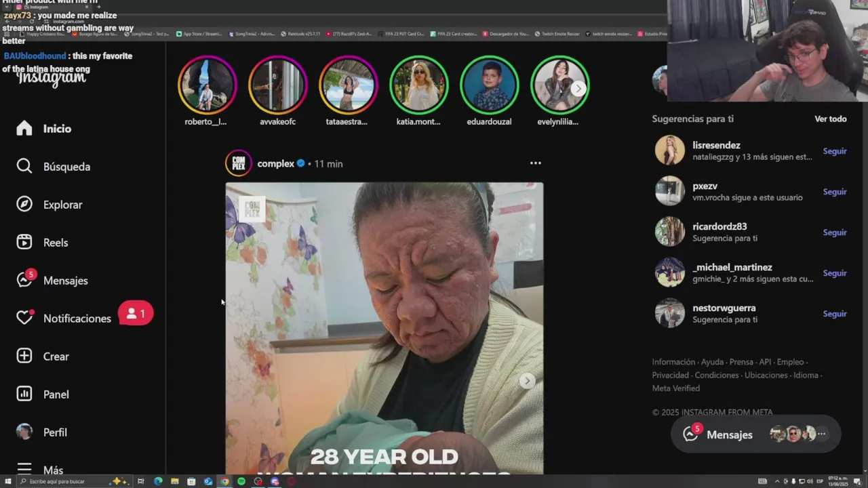
Task: Go to next slide of complex post
Action: point(526,381)
